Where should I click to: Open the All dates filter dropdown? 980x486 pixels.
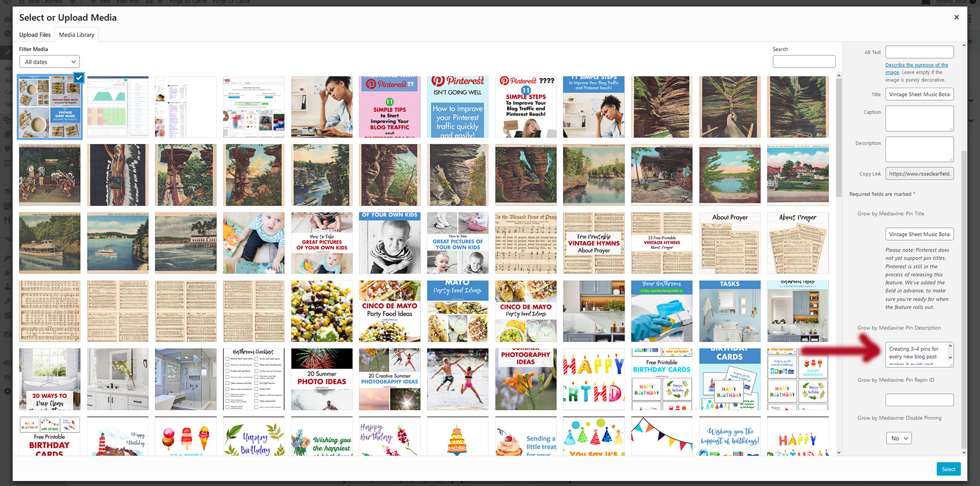pyautogui.click(x=50, y=62)
